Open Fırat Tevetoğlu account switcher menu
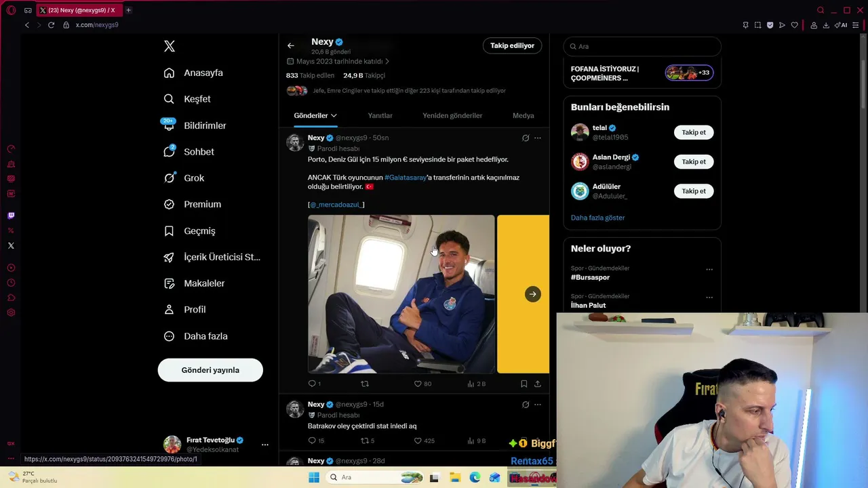Image resolution: width=868 pixels, height=488 pixels. coord(264,445)
